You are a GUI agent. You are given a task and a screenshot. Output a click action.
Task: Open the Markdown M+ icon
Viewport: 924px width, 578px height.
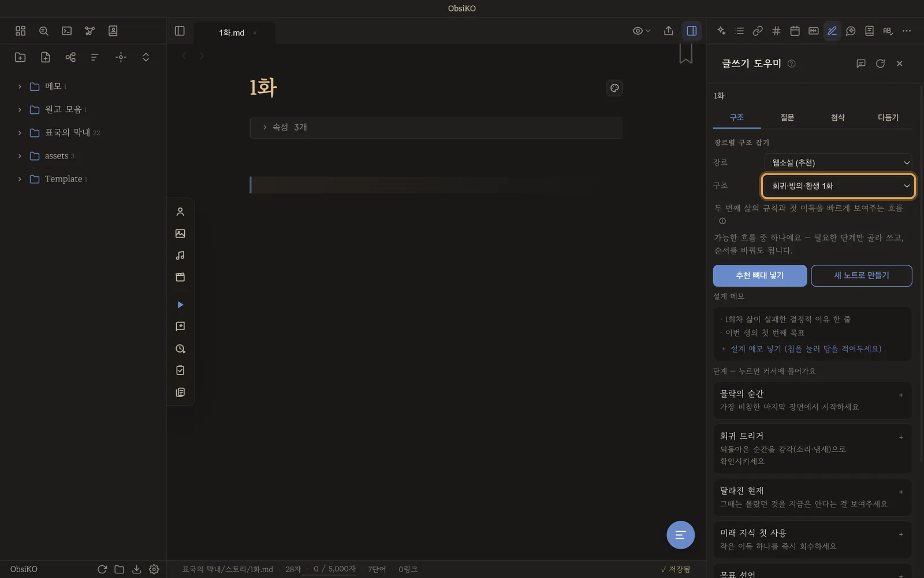[813, 31]
